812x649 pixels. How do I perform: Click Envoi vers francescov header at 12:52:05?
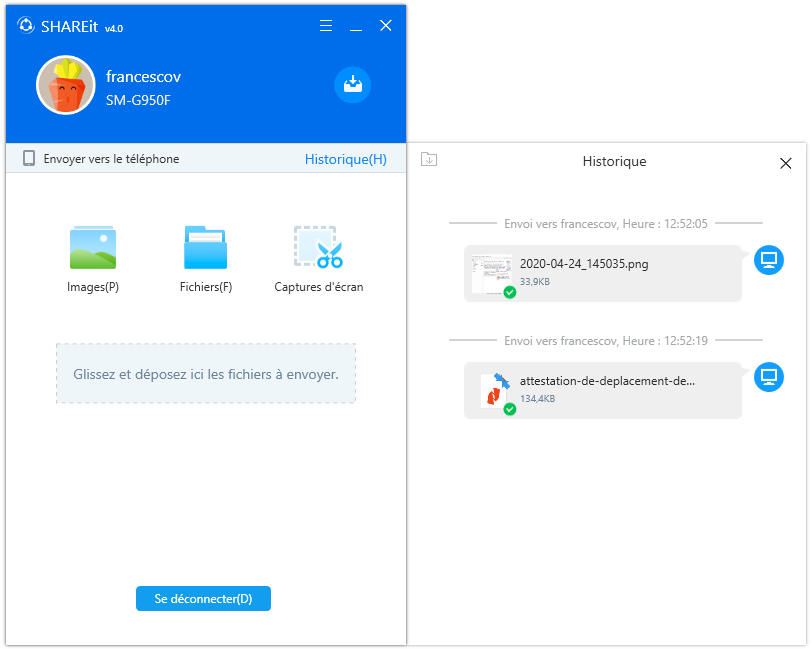click(x=605, y=224)
